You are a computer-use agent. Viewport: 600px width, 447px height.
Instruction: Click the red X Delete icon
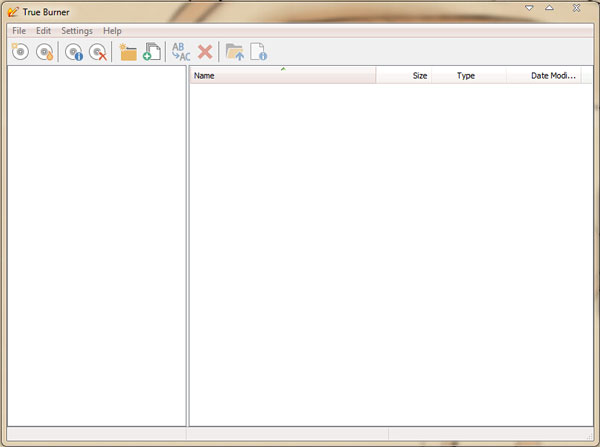pyautogui.click(x=205, y=52)
